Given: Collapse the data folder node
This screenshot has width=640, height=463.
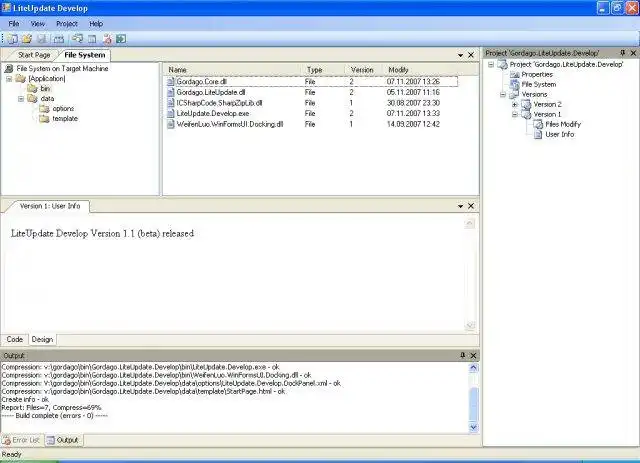Looking at the screenshot, I should coord(21,99).
